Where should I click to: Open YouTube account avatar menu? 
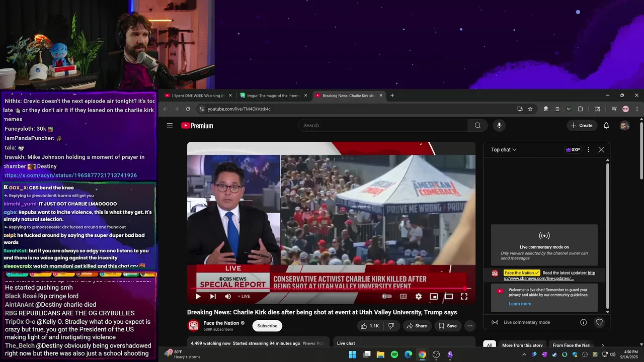[x=624, y=126]
